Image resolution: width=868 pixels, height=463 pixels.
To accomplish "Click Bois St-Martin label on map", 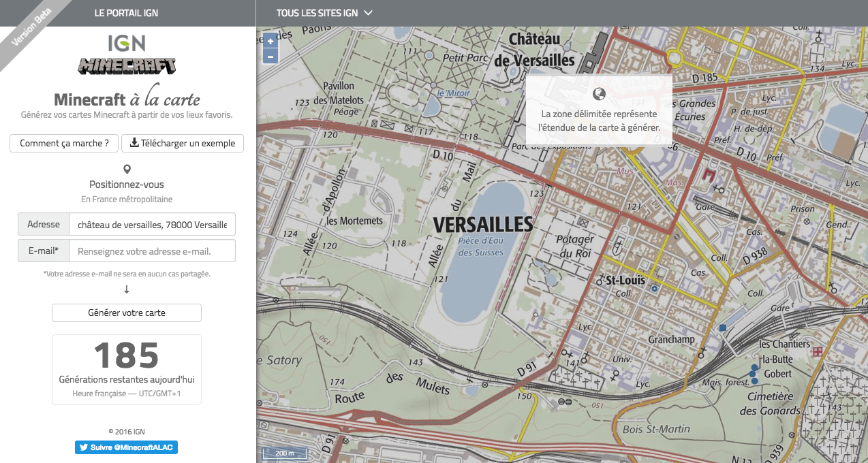I will click(x=656, y=429).
